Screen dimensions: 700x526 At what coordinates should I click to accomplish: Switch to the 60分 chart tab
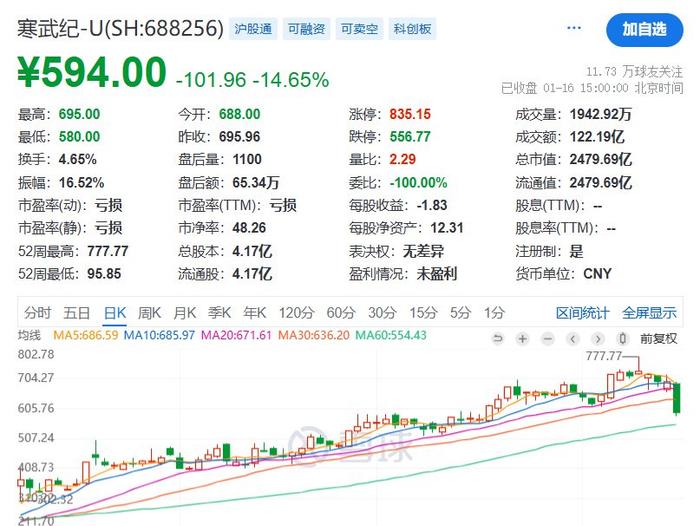pyautogui.click(x=341, y=313)
